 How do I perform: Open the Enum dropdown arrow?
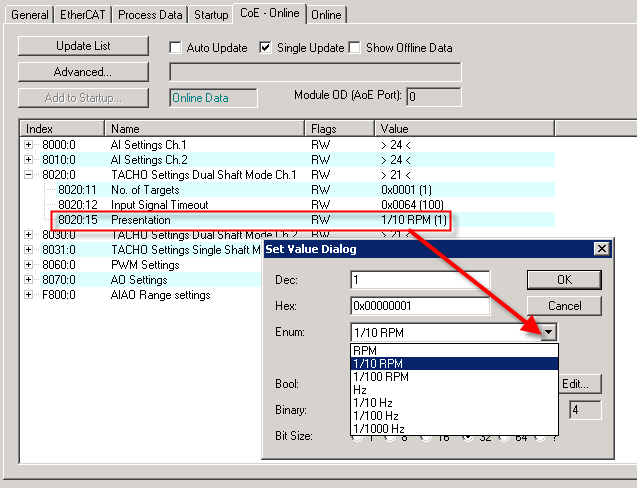click(548, 332)
